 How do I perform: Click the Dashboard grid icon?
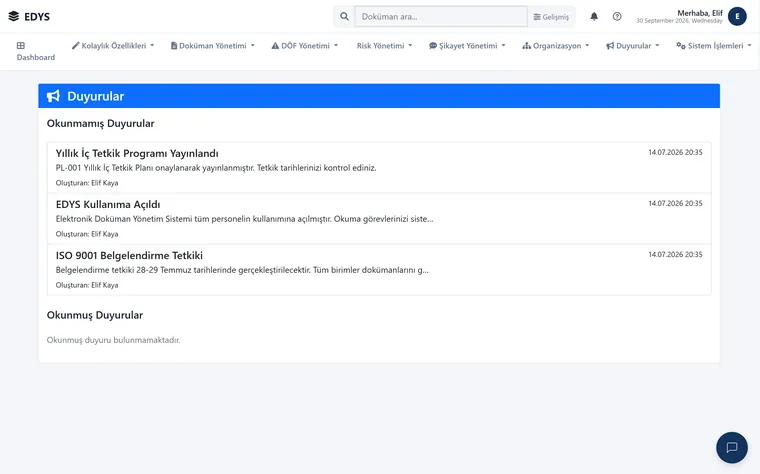click(x=20, y=46)
